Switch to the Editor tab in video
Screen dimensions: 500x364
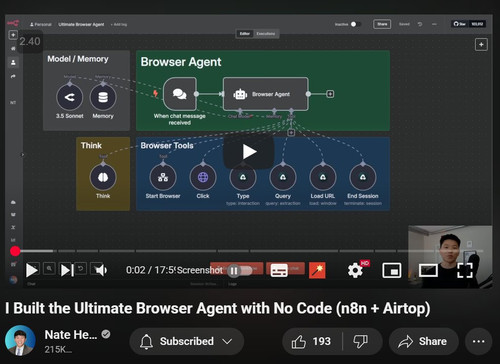pyautogui.click(x=245, y=34)
